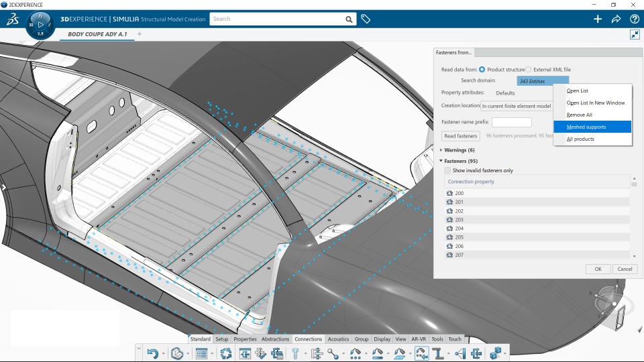Enable Show invalid fasteners only checkbox
The width and height of the screenshot is (644, 362).
[x=447, y=170]
